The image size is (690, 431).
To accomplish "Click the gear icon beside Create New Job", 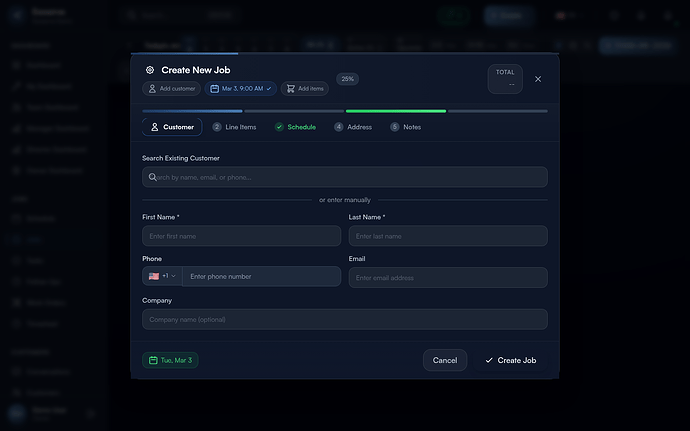I will [x=150, y=70].
